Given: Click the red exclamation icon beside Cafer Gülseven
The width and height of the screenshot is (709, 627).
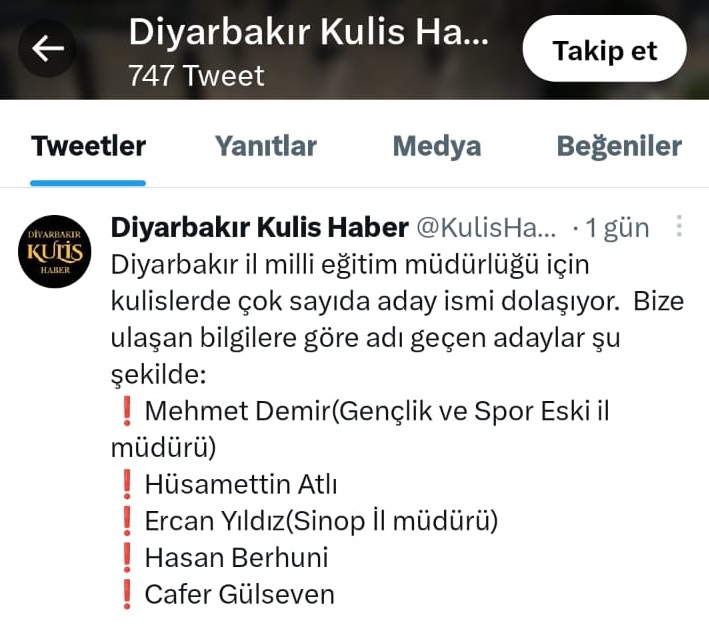Looking at the screenshot, I should [x=127, y=594].
